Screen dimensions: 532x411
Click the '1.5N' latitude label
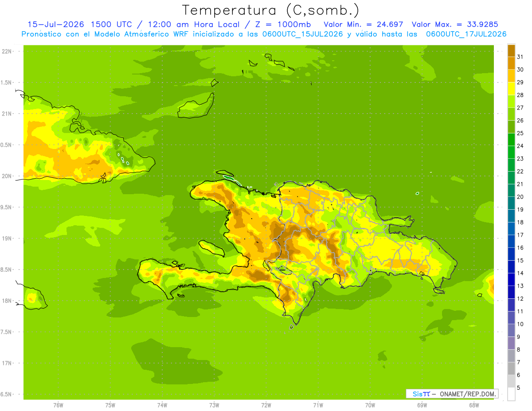tap(7, 82)
